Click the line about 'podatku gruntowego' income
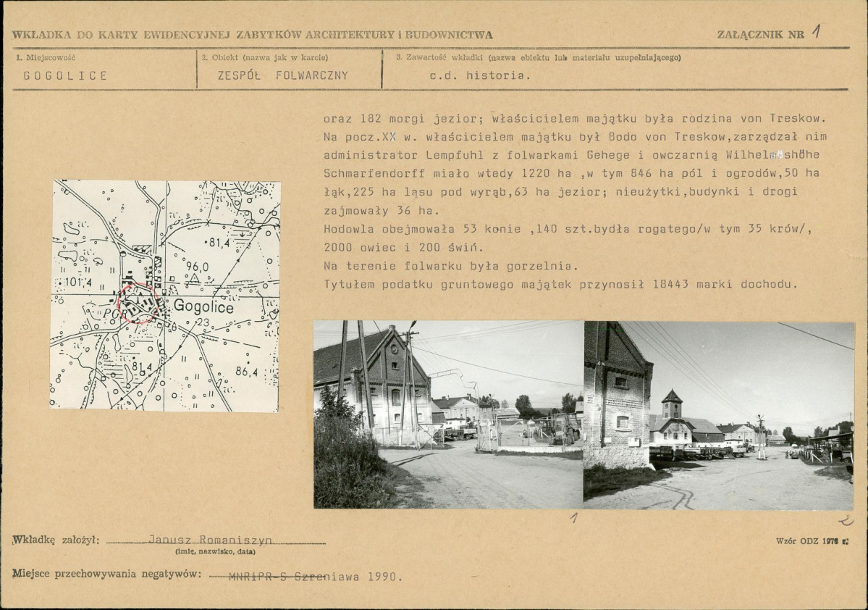The width and height of the screenshot is (868, 610). pyautogui.click(x=561, y=284)
